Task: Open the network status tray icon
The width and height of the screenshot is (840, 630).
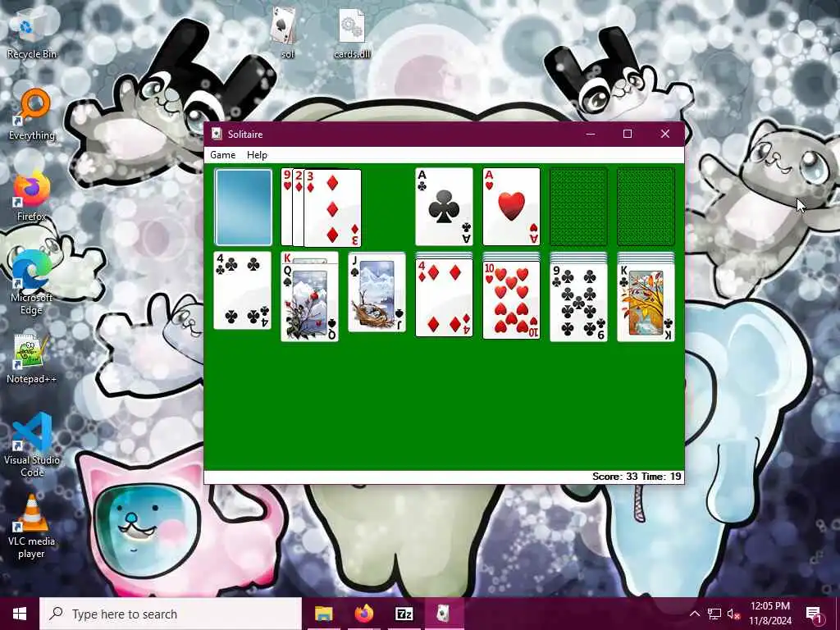Action: [x=714, y=614]
